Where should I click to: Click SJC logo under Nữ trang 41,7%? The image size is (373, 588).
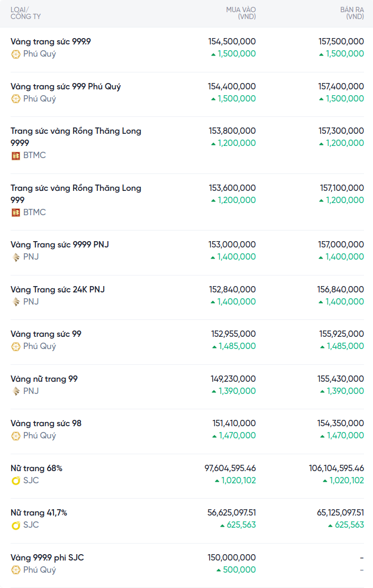pos(16,525)
